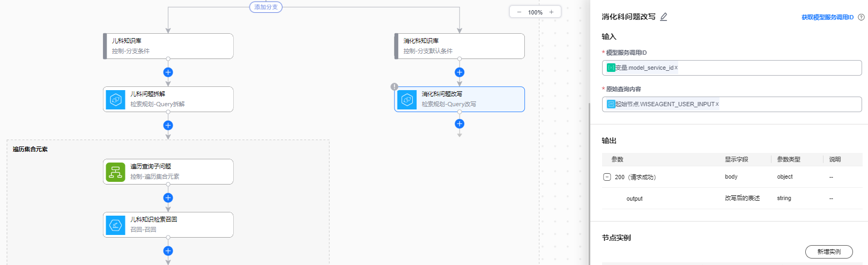868x265 pixels.
Task: Click the help question mark icon
Action: click(x=861, y=17)
